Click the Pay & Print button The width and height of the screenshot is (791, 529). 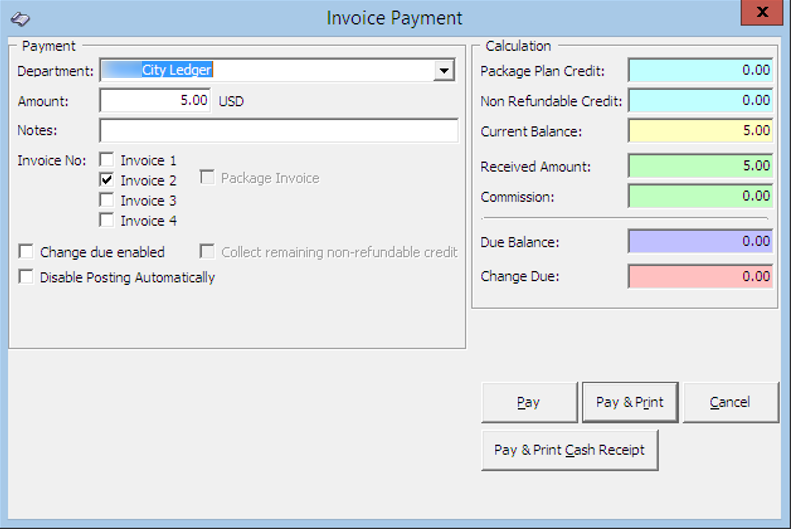pos(630,402)
